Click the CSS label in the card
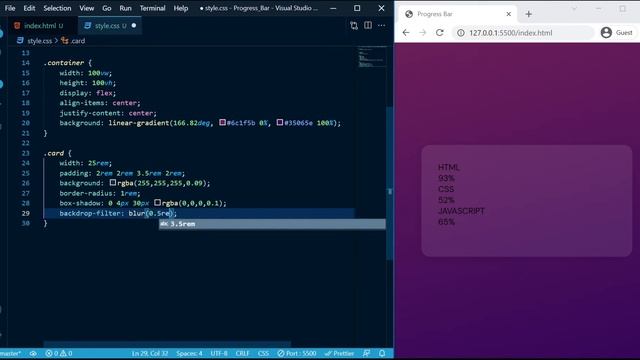 pyautogui.click(x=446, y=189)
